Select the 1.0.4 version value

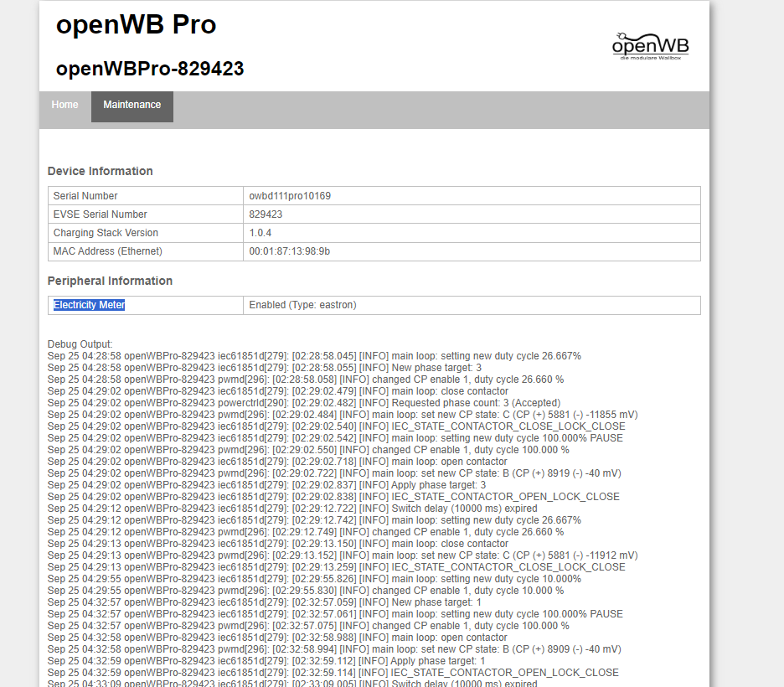(x=260, y=233)
